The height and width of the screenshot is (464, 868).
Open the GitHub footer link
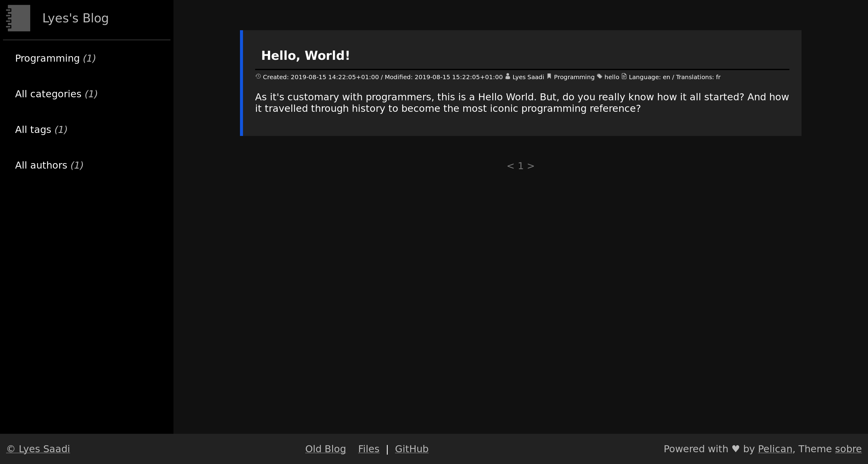coord(411,449)
